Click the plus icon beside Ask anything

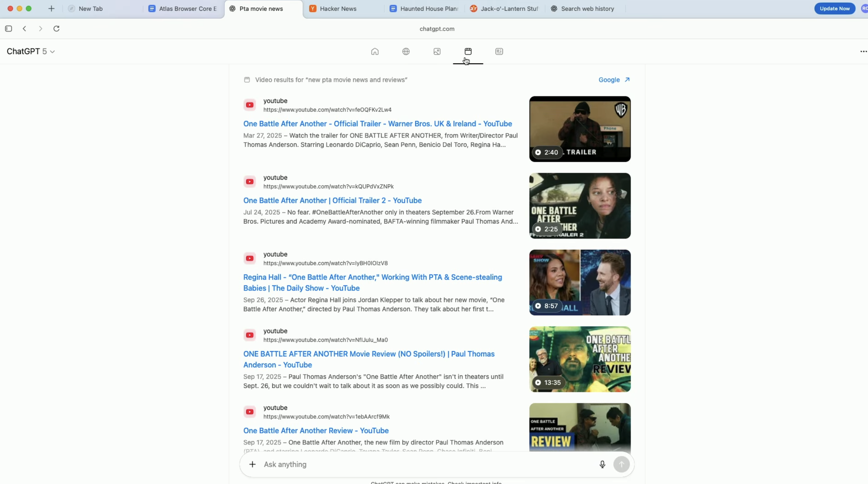tap(252, 464)
